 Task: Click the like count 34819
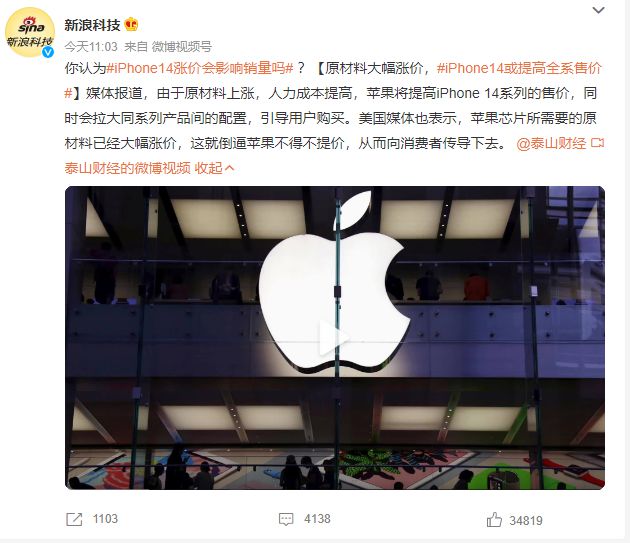(526, 520)
